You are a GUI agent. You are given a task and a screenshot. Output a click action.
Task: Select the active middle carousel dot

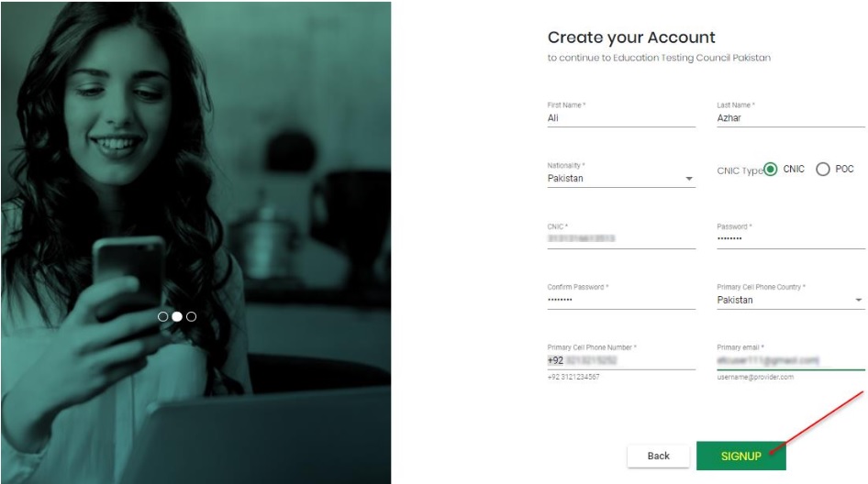[177, 316]
